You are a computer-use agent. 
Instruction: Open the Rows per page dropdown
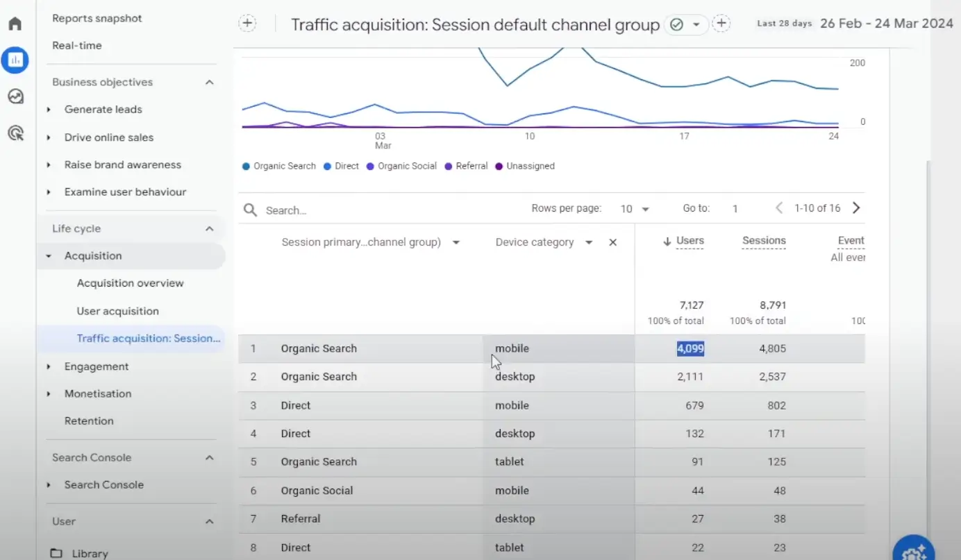point(634,208)
